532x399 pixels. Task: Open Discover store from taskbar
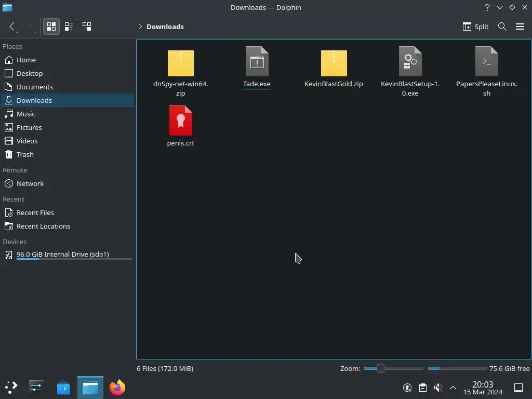[63, 388]
